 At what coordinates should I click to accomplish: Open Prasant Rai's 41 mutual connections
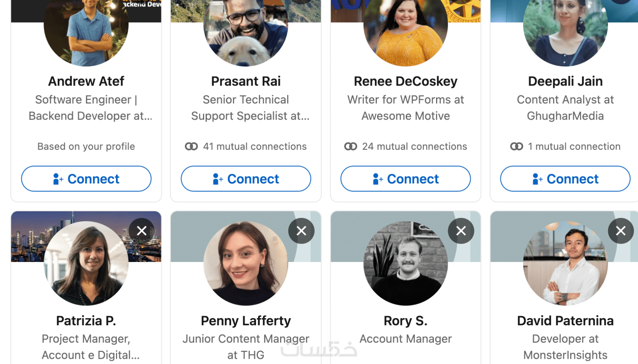pos(254,146)
